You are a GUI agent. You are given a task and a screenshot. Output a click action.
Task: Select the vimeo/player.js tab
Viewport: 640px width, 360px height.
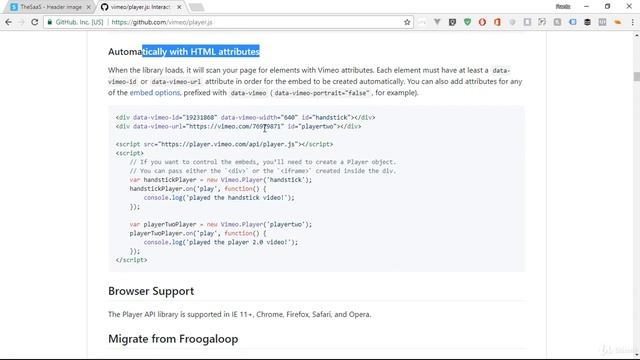(140, 7)
